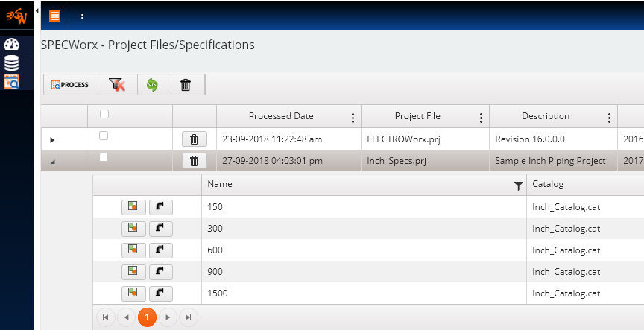Open the Description column menu
The image size is (644, 330).
pyautogui.click(x=609, y=118)
